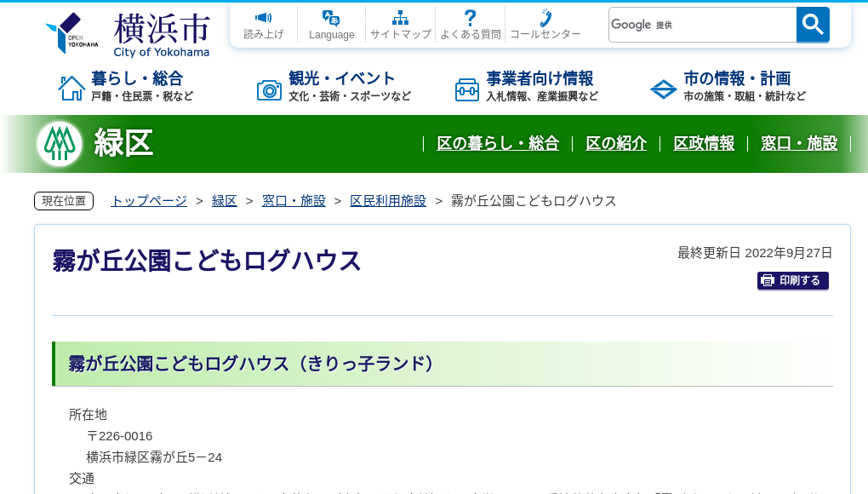868x494 pixels.
Task: Open よくある質問 question mark icon
Action: click(x=470, y=17)
